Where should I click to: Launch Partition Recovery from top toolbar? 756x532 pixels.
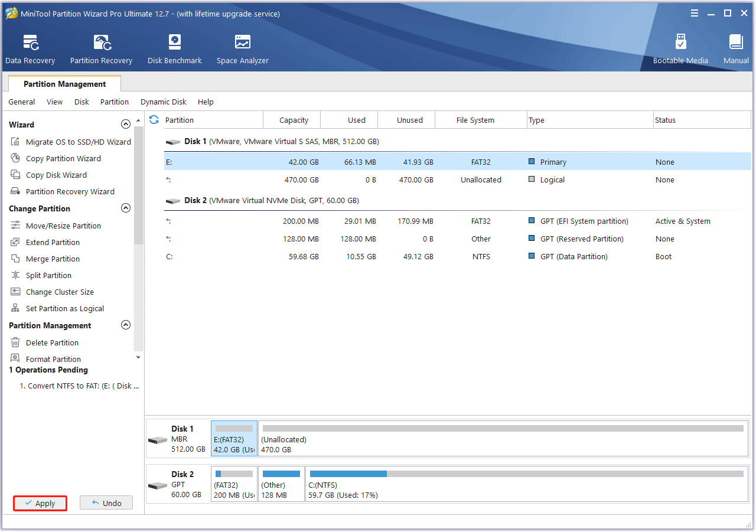(101, 50)
